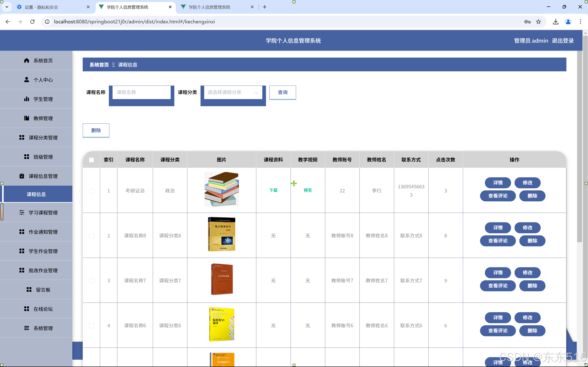Screen dimensions: 588x367
Task: Bookmark this page with the star icon
Action: point(538,22)
